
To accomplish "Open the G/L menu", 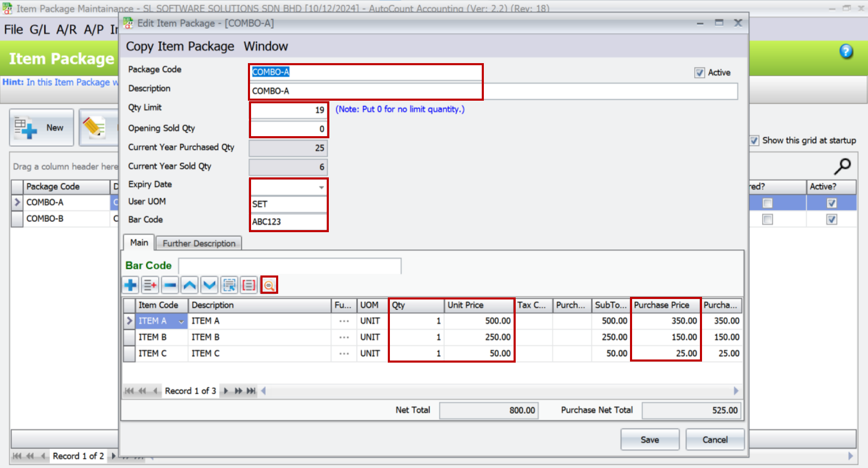I will click(40, 29).
